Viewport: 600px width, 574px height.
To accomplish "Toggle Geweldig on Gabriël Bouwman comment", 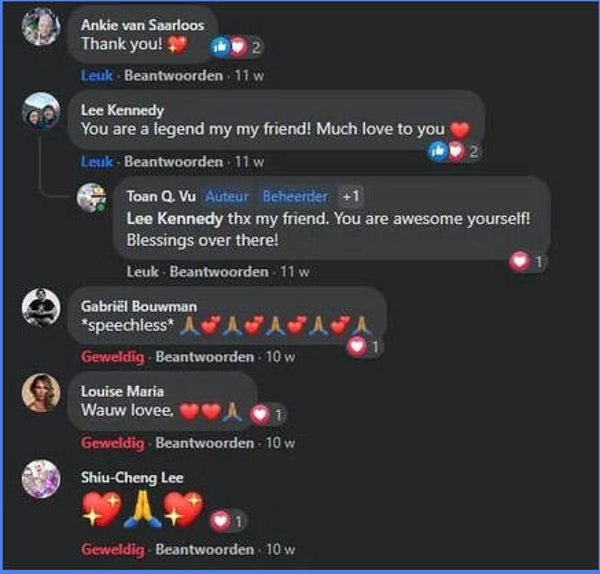I will point(113,357).
